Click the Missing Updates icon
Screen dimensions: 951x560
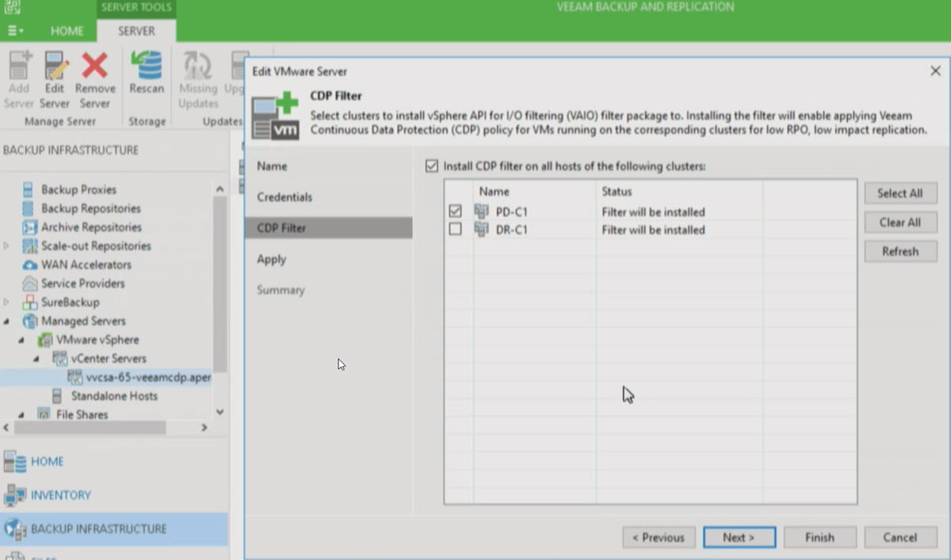point(198,65)
